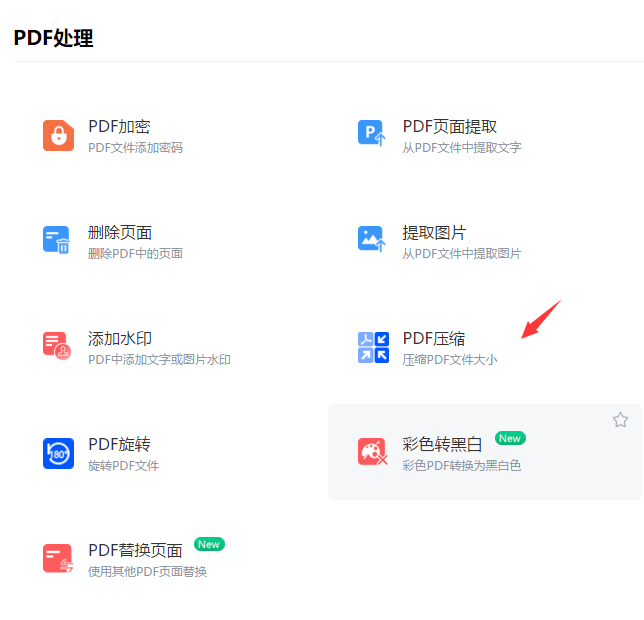644x620 pixels.
Task: Open the 提取图片 tool title
Action: pos(435,232)
